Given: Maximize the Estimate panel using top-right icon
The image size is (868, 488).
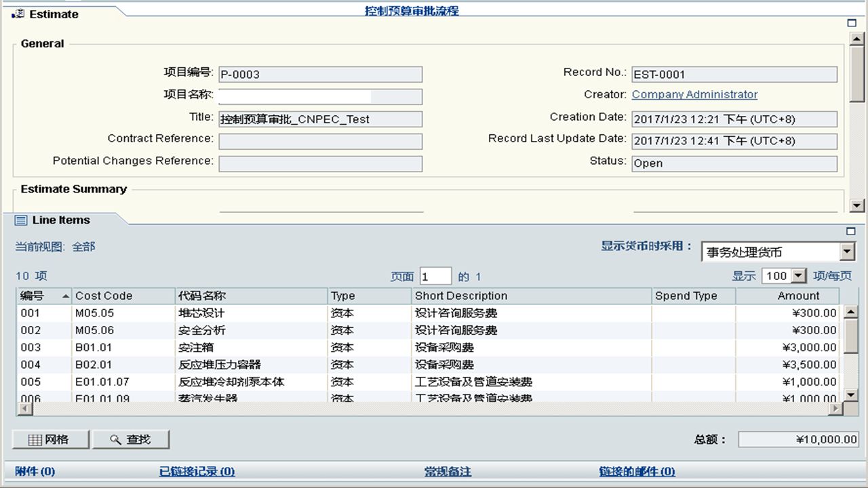Looking at the screenshot, I should pyautogui.click(x=852, y=23).
